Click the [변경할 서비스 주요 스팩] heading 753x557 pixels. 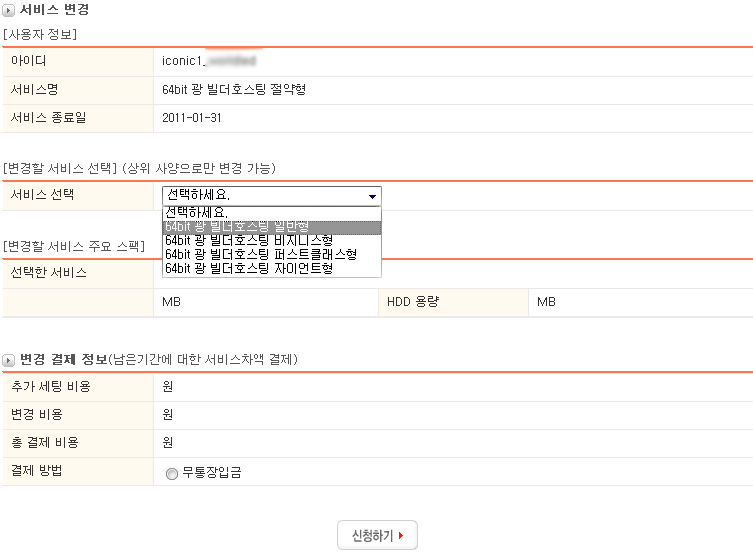click(73, 246)
